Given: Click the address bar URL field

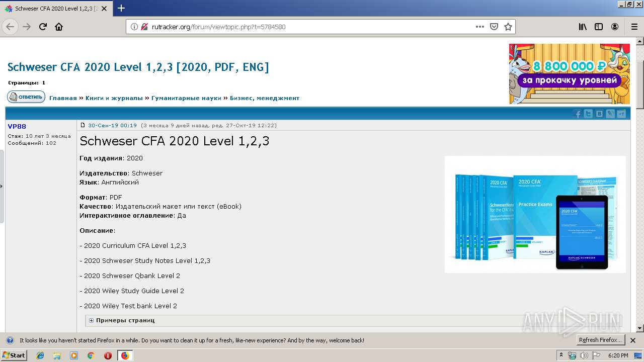Looking at the screenshot, I should pos(312,27).
